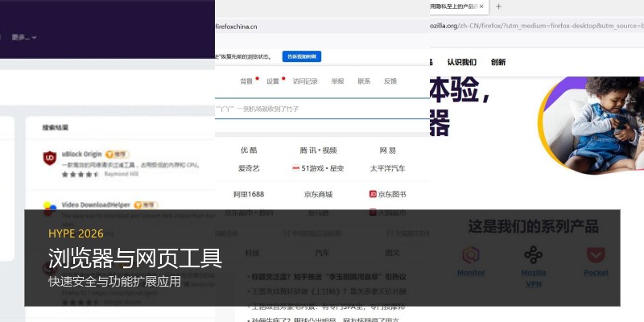The width and height of the screenshot is (644, 322).
Task: Switch to the 科技 news tab
Action: click(x=252, y=253)
